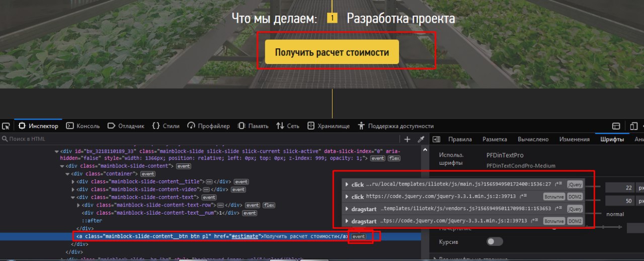Open the Память tab
This screenshot has height=261, width=644.
tap(253, 126)
